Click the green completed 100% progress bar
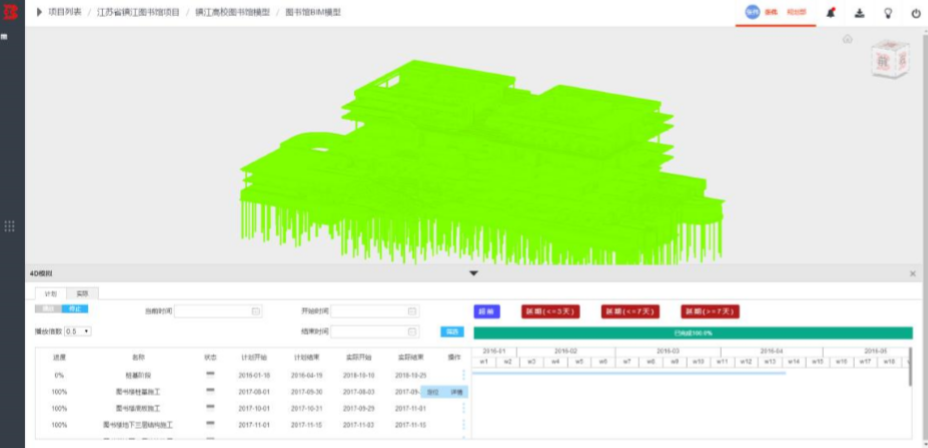 click(x=693, y=333)
